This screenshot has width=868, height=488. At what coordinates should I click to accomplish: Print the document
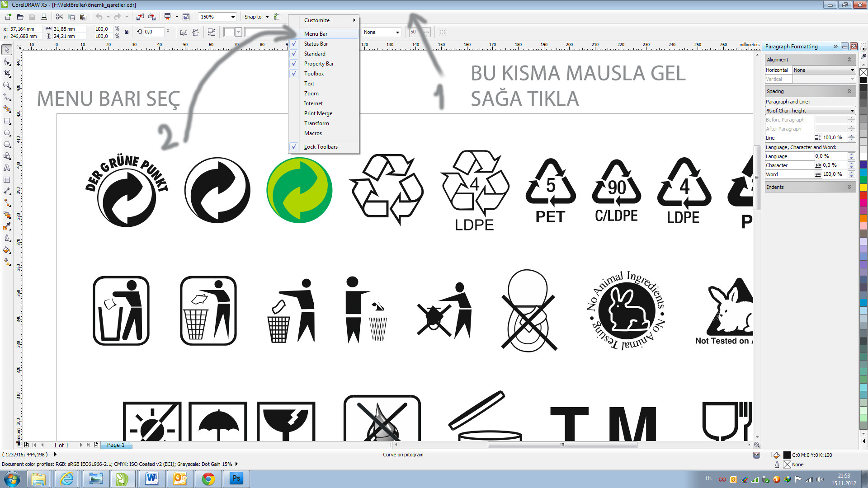pos(43,17)
